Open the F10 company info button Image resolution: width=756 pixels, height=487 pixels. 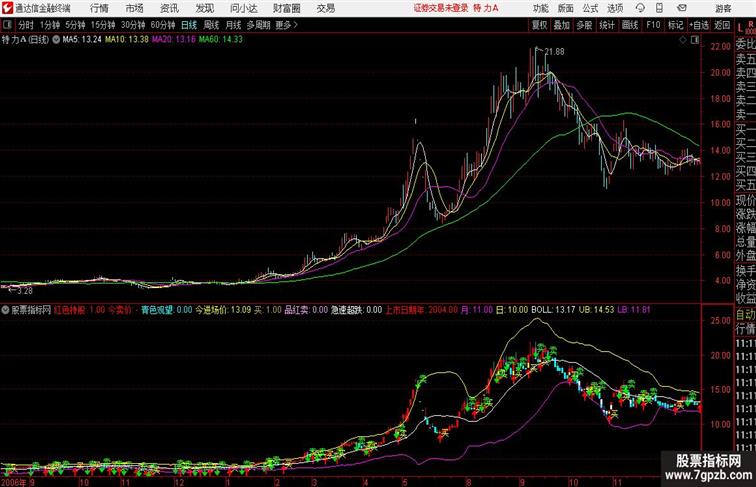point(653,25)
